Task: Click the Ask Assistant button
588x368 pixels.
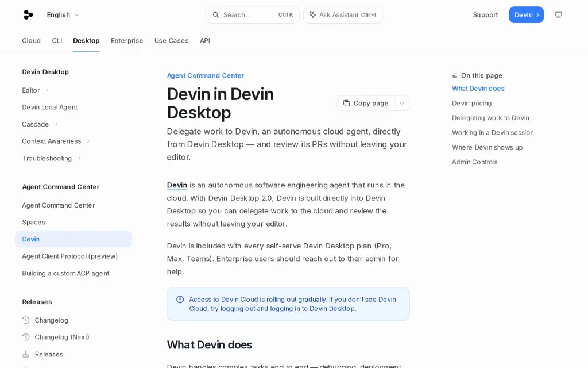Action: click(343, 14)
